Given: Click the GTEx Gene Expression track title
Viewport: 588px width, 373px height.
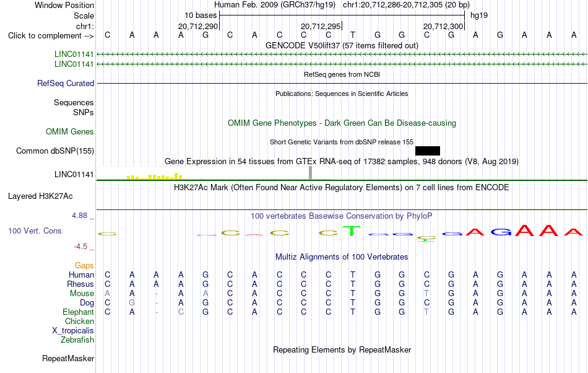Looking at the screenshot, I should [342, 161].
